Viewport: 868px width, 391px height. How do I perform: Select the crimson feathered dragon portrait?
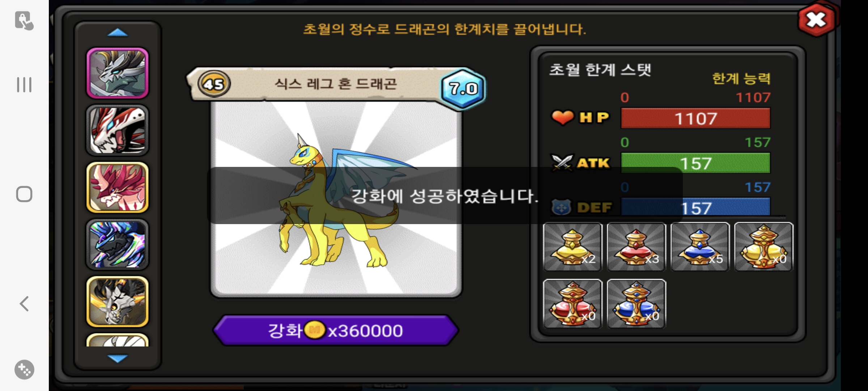click(118, 187)
